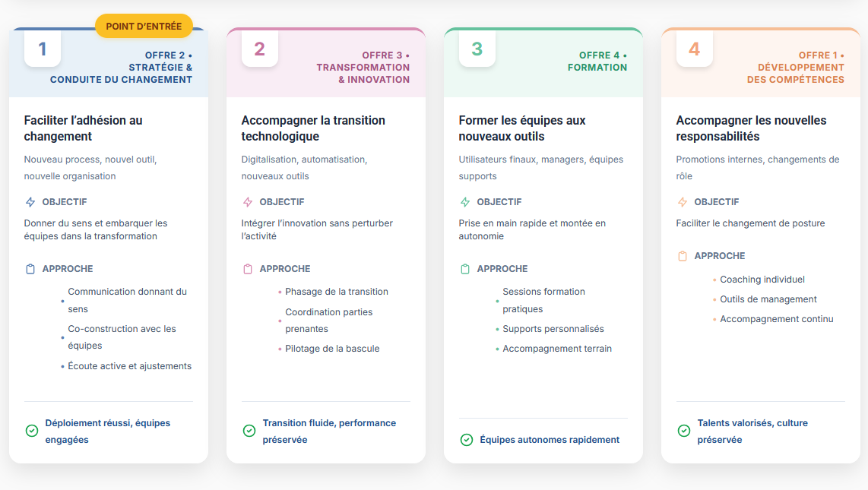Image resolution: width=868 pixels, height=490 pixels.
Task: Open 'Former les équipes aux nouveaux outils' heading
Action: click(522, 128)
